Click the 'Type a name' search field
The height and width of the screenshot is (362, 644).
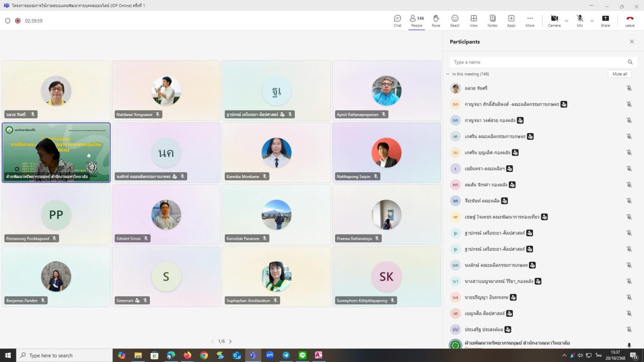(x=539, y=62)
